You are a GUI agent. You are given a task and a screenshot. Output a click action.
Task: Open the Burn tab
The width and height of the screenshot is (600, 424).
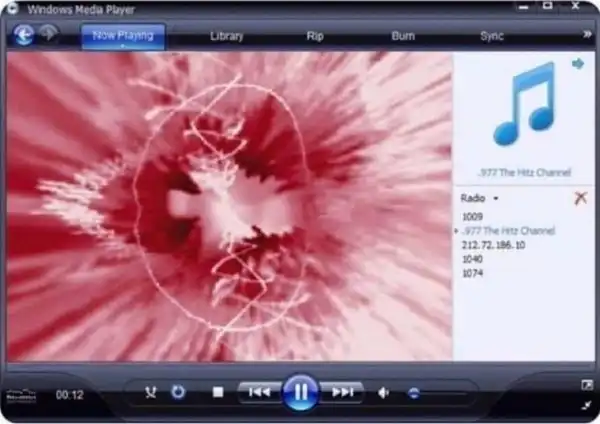pos(403,36)
